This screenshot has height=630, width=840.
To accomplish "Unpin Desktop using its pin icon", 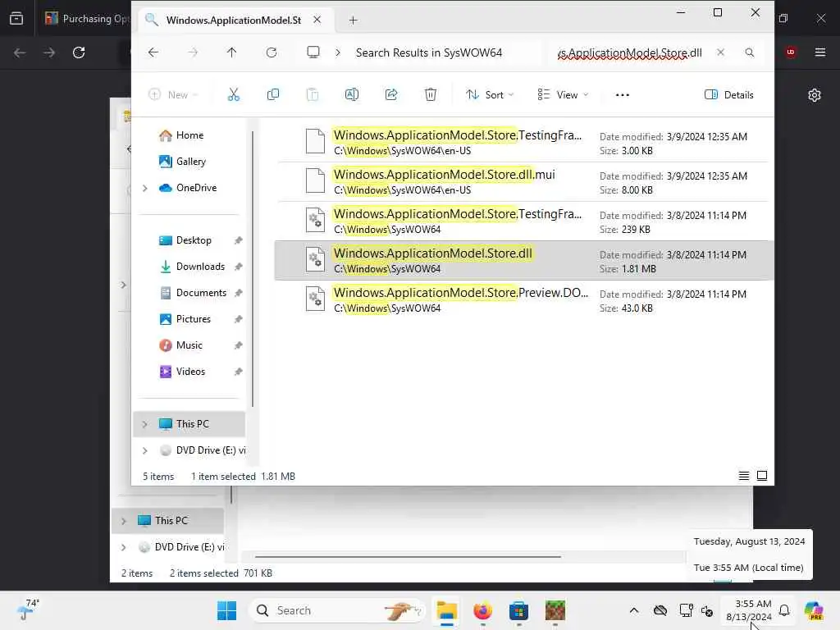I will (239, 240).
